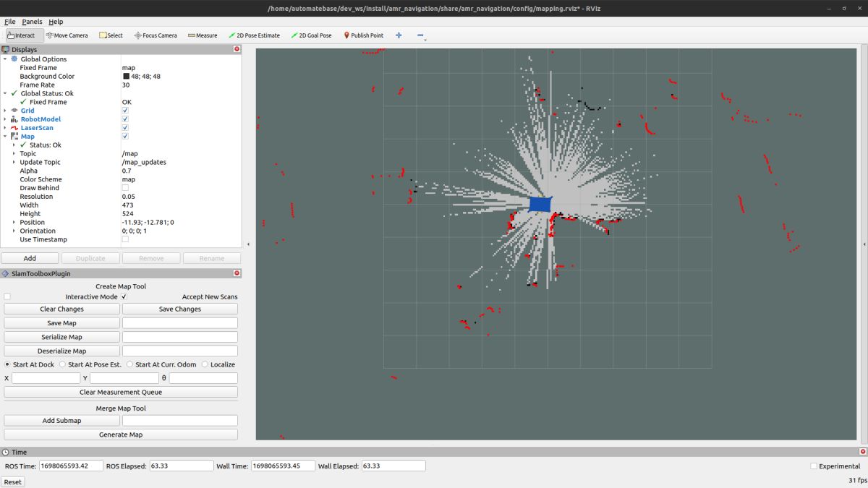Select Start At Curr. Odom radio button
This screenshot has width=868, height=488.
(129, 364)
